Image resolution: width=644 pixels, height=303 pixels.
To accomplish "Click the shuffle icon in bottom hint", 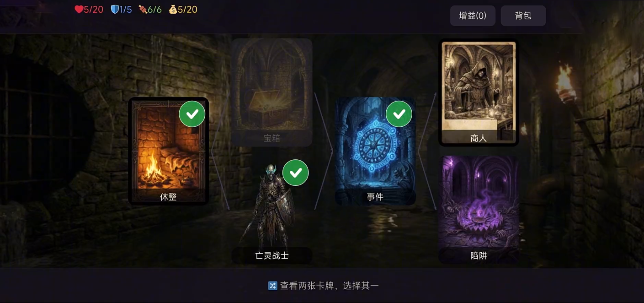I will [x=272, y=286].
